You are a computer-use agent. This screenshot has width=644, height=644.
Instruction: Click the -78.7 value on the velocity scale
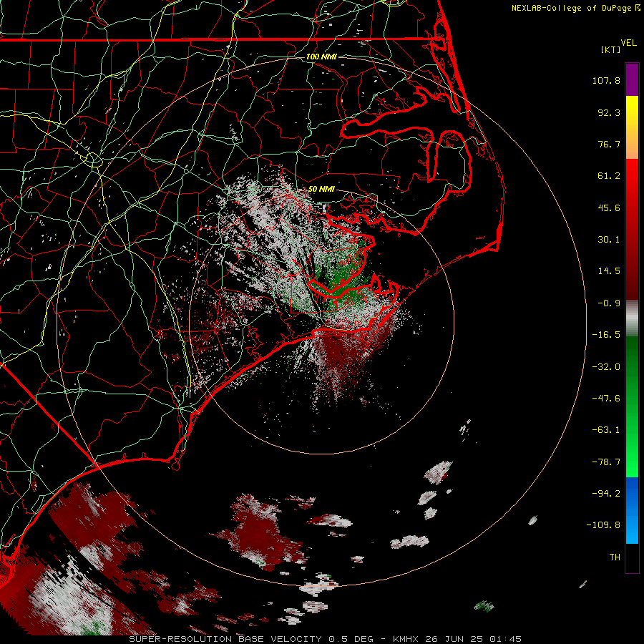tap(606, 462)
